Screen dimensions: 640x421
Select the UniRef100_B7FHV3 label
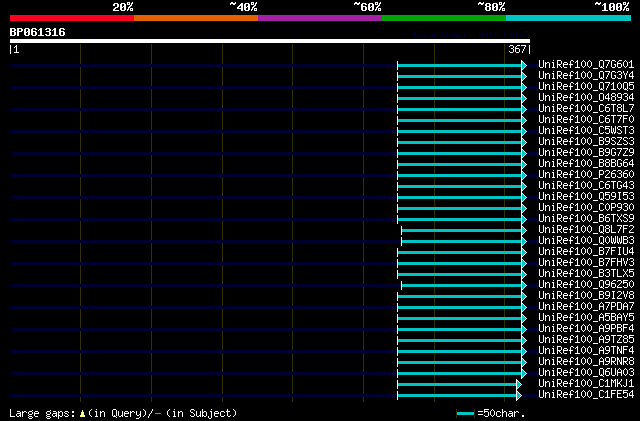coord(586,263)
